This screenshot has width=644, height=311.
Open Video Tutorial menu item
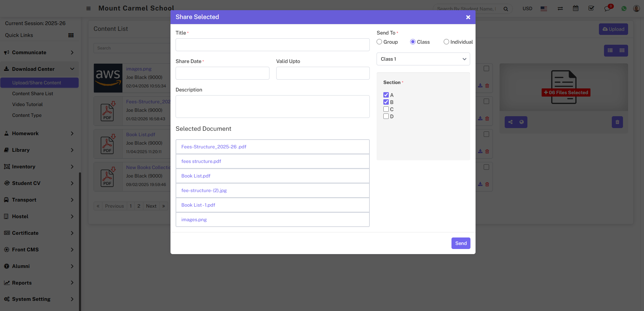(27, 104)
